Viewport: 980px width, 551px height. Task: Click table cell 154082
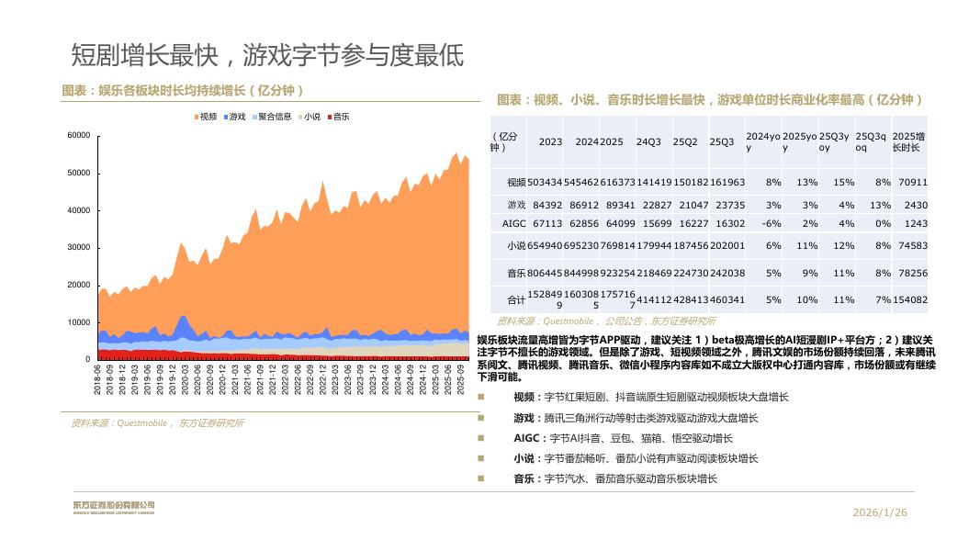pyautogui.click(x=910, y=300)
